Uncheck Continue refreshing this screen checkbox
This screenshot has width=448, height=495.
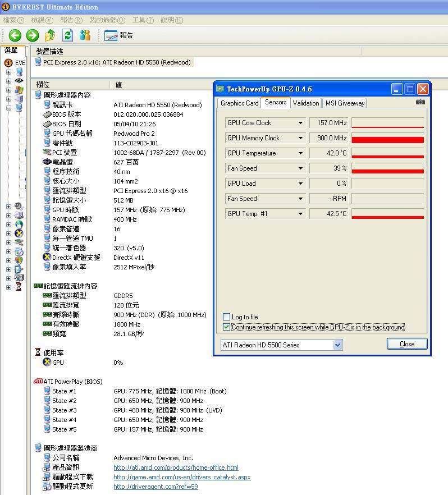(x=226, y=327)
